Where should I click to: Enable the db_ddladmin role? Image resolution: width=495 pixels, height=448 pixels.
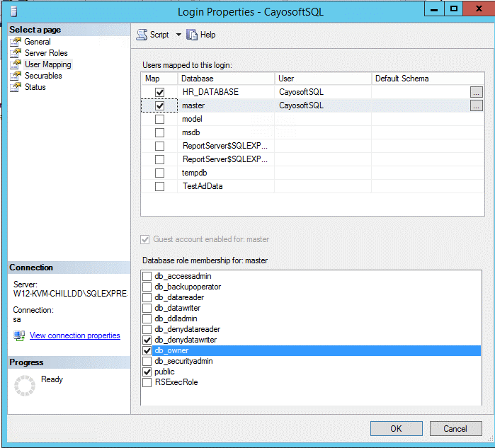(x=147, y=318)
